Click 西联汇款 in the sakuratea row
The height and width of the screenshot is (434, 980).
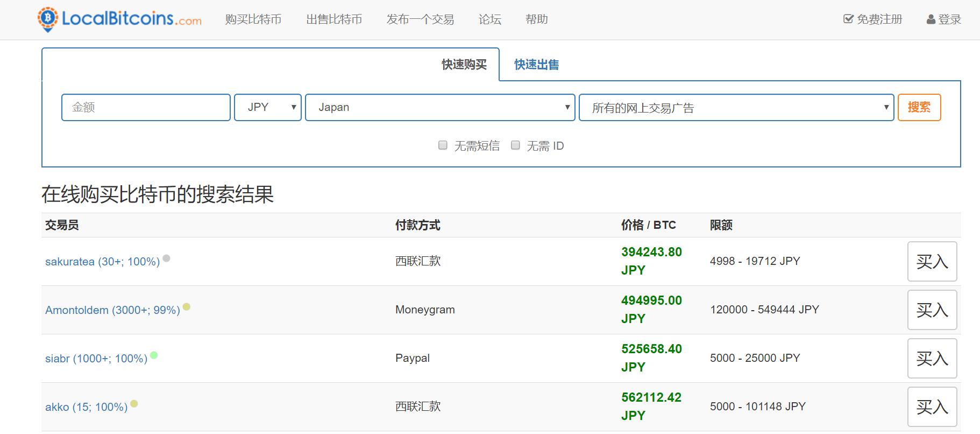coord(418,261)
